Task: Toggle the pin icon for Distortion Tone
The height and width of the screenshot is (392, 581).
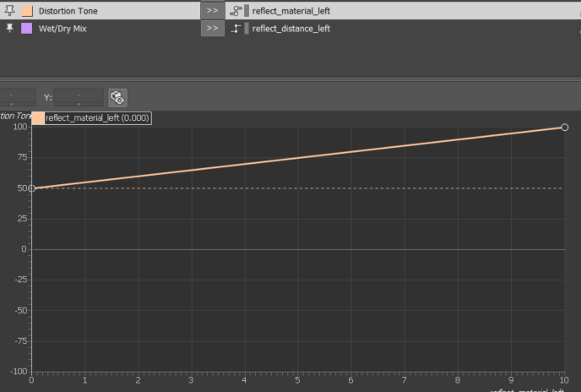Action: tap(9, 11)
